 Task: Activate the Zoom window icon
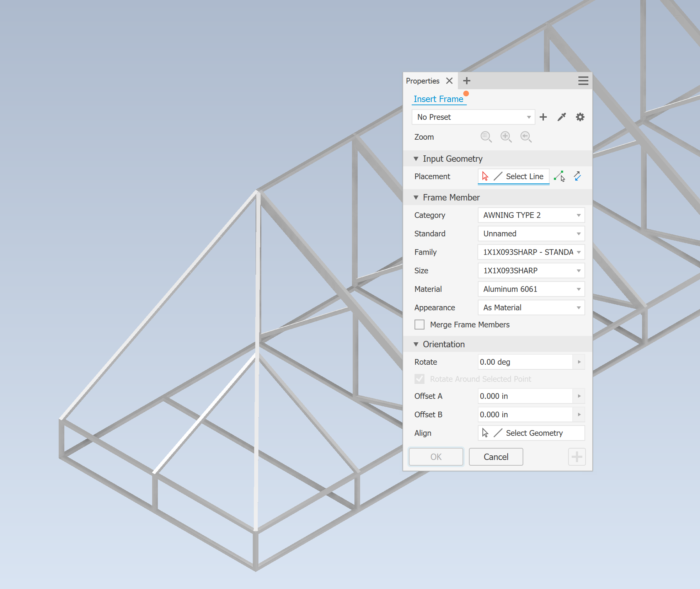point(486,137)
